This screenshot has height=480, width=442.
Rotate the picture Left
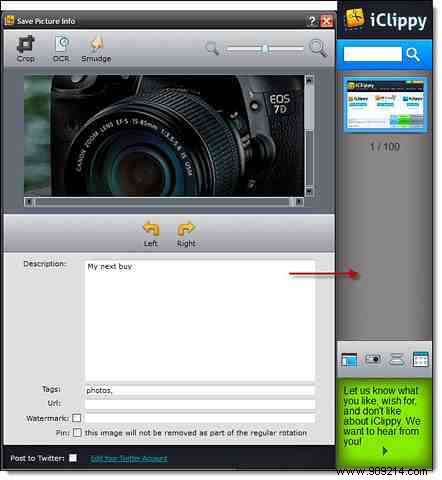pyautogui.click(x=151, y=234)
